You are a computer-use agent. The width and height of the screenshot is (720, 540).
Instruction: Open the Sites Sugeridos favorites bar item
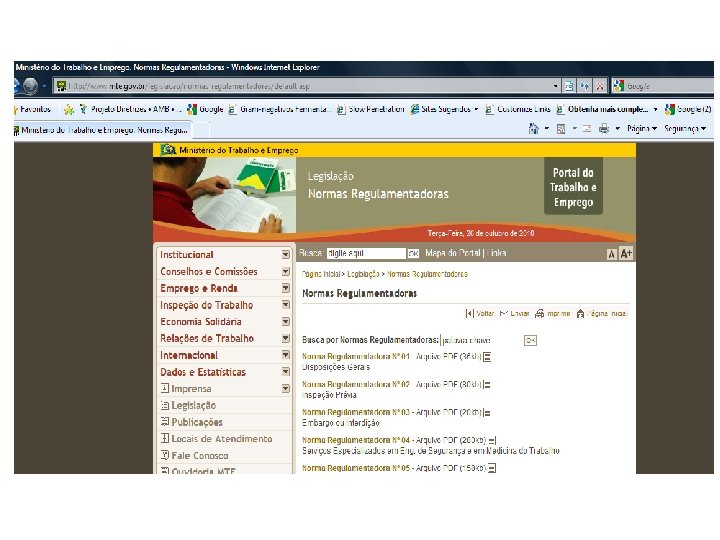tap(444, 109)
